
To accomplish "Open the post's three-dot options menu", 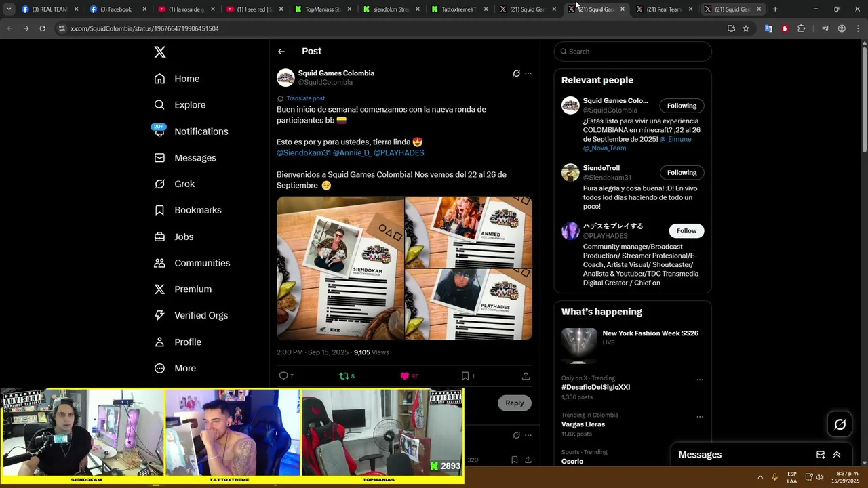I will click(528, 73).
